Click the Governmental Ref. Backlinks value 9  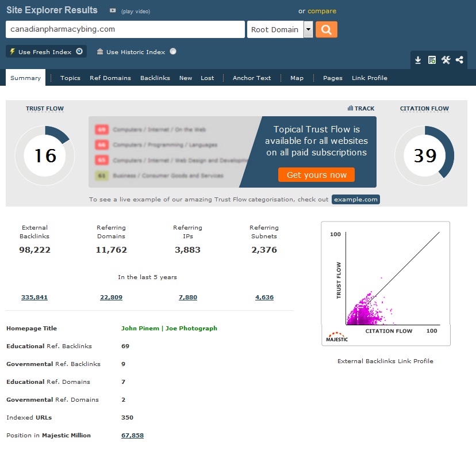(123, 364)
